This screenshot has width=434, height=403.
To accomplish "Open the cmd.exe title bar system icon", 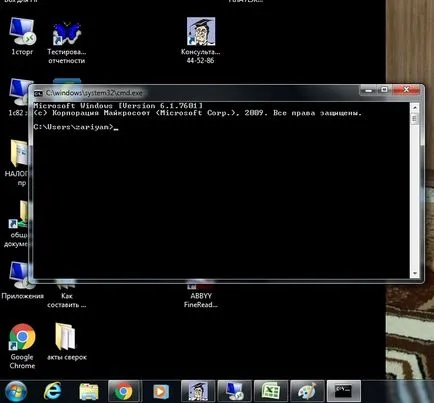I will [38, 93].
